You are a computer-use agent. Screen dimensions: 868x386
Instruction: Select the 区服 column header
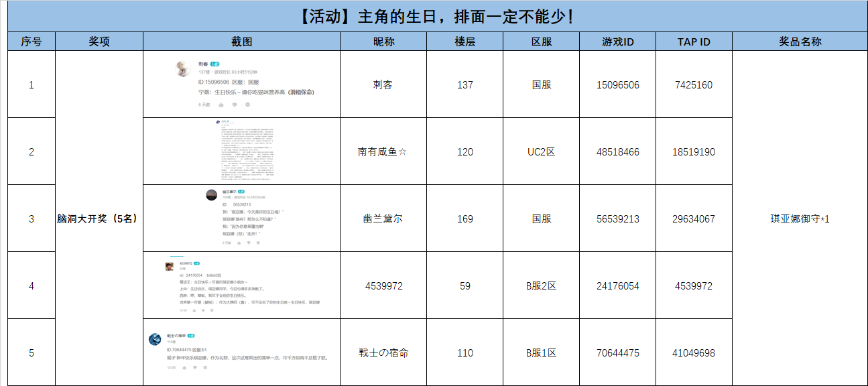542,42
